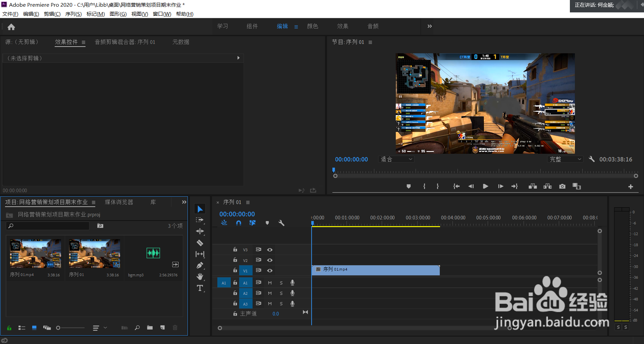The width and height of the screenshot is (644, 344).
Task: Select the Track Select Forward tool
Action: 200,220
